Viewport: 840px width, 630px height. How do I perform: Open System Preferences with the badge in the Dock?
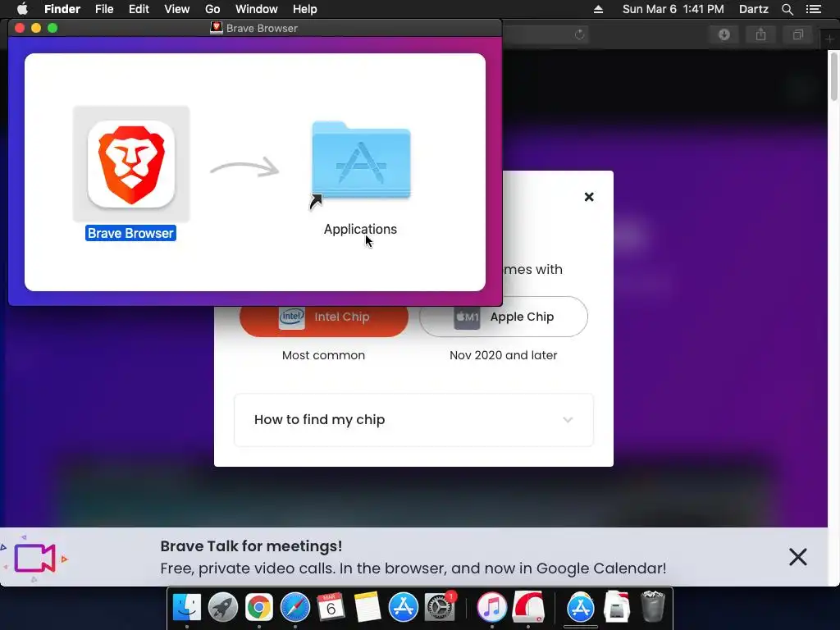(440, 607)
